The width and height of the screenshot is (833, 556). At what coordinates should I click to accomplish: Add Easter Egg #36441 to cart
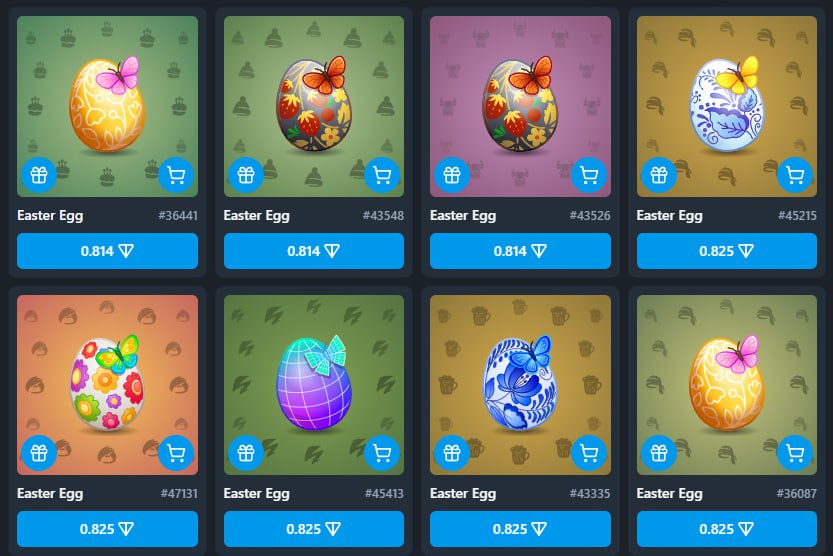click(x=176, y=175)
